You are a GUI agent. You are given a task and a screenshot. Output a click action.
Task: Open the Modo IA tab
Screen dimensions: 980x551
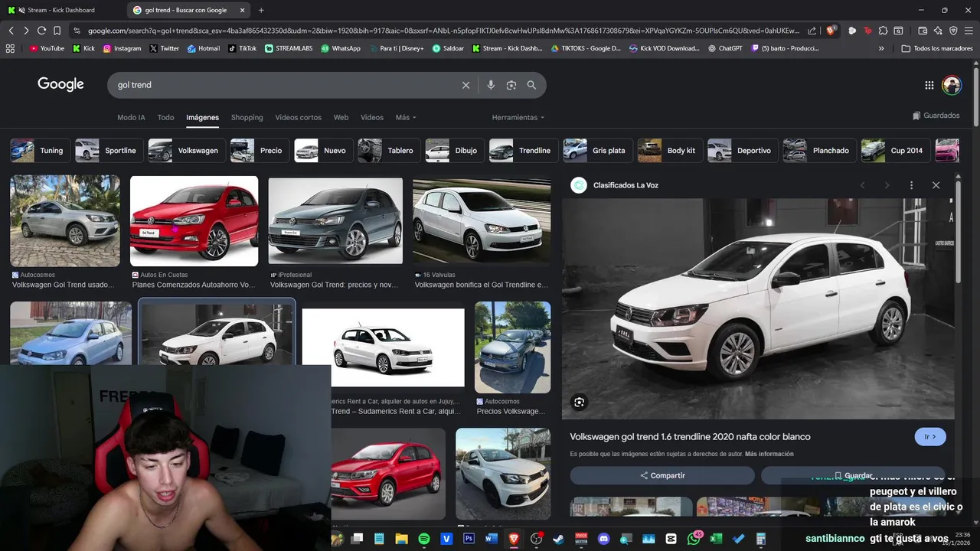(x=131, y=117)
